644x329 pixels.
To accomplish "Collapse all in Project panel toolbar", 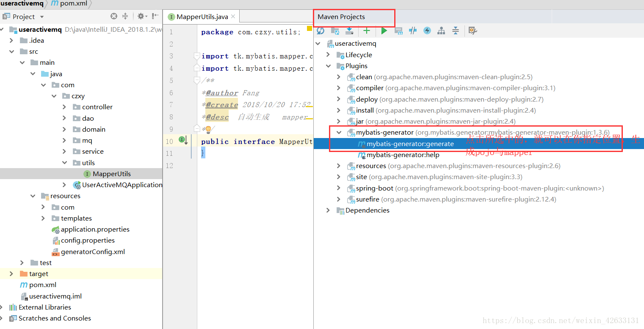I will point(125,17).
